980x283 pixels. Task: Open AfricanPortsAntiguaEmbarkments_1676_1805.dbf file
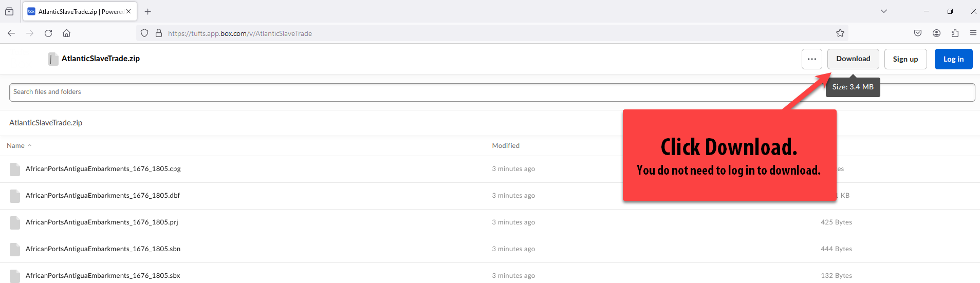[x=103, y=196]
